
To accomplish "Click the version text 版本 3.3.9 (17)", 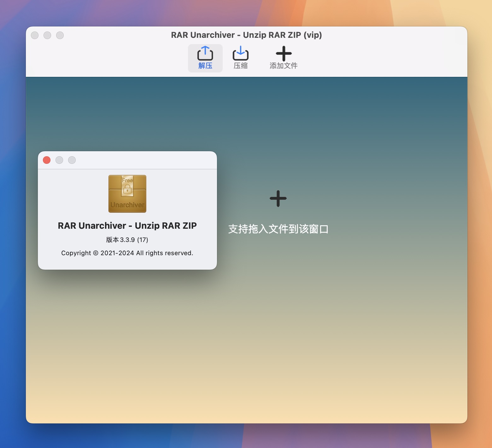I will (127, 240).
